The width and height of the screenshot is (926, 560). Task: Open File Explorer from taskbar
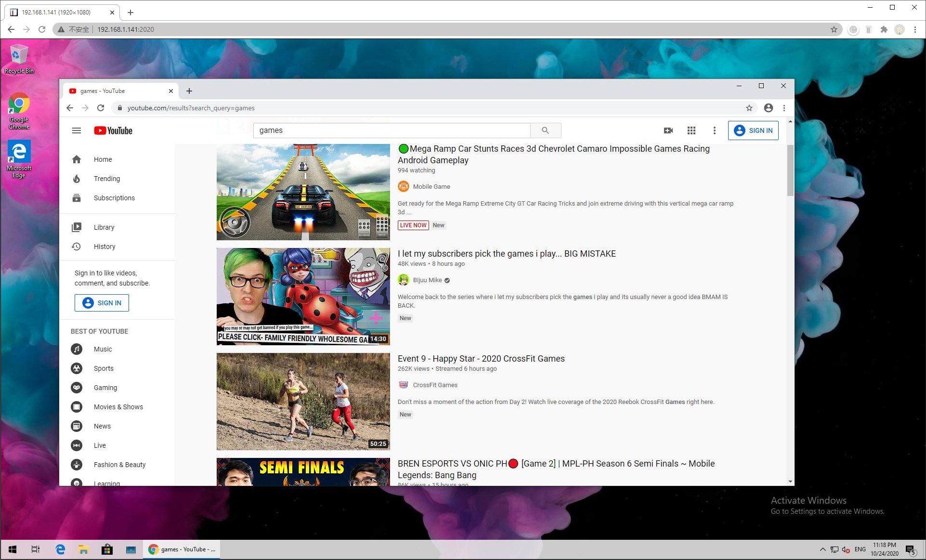(x=83, y=549)
